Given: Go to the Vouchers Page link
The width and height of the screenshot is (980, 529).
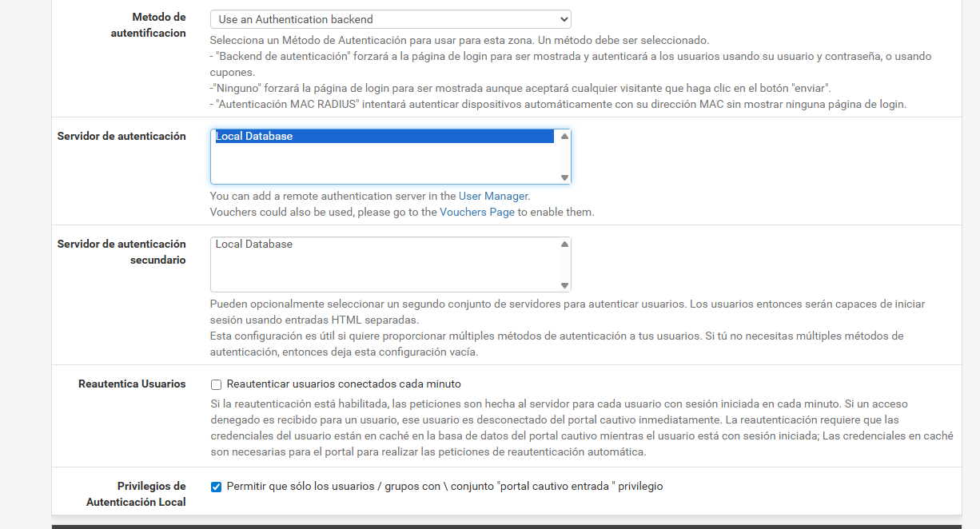Looking at the screenshot, I should click(477, 213).
